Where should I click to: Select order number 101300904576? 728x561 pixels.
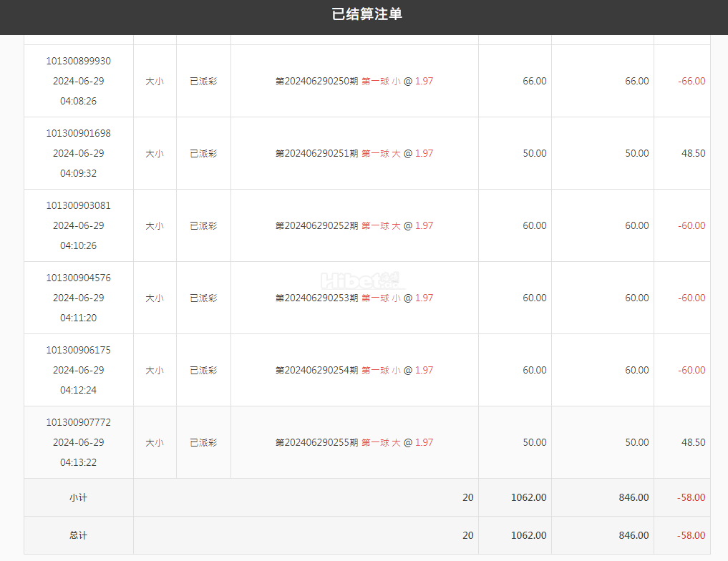(79, 278)
